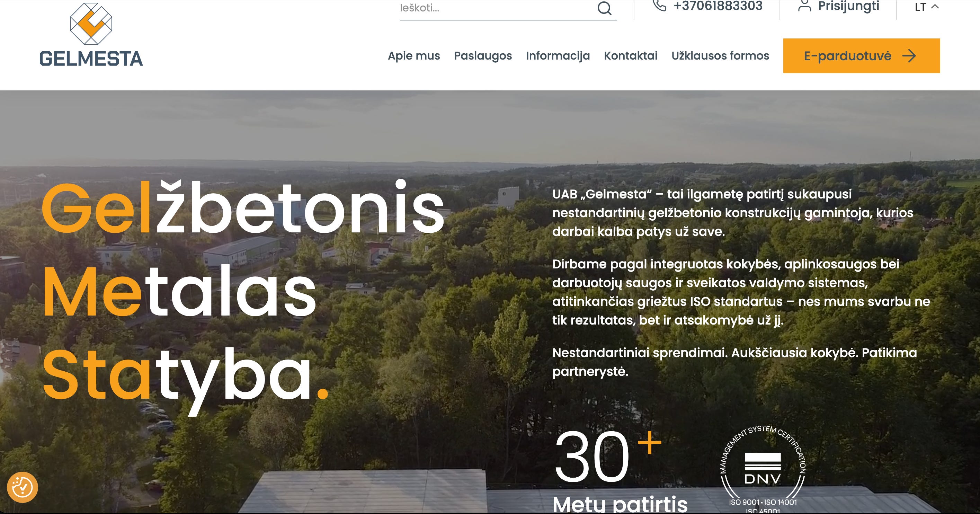Click the Prisijungti login link
980x514 pixels.
point(848,6)
